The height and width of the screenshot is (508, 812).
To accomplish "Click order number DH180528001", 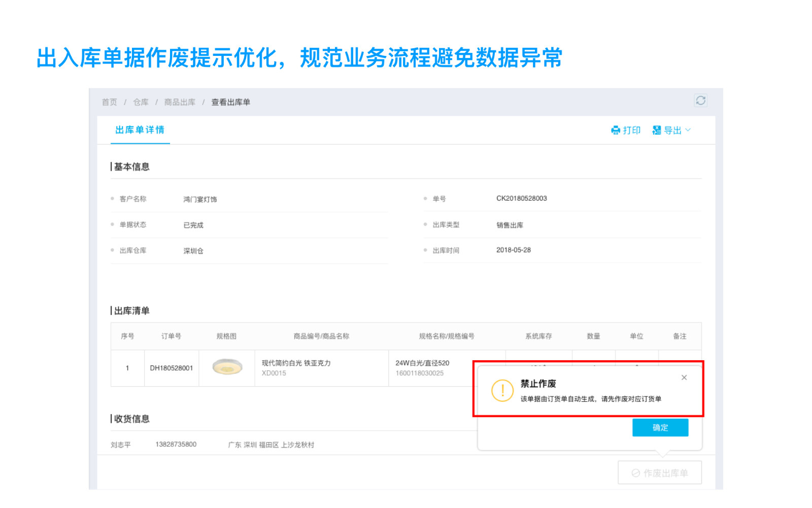I will [172, 368].
